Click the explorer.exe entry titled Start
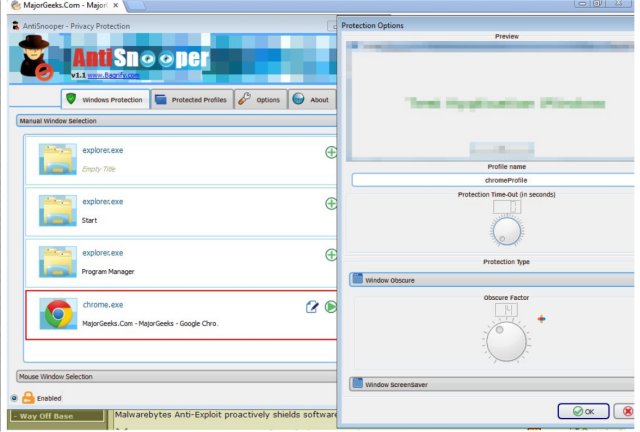The image size is (640, 432). pyautogui.click(x=181, y=212)
